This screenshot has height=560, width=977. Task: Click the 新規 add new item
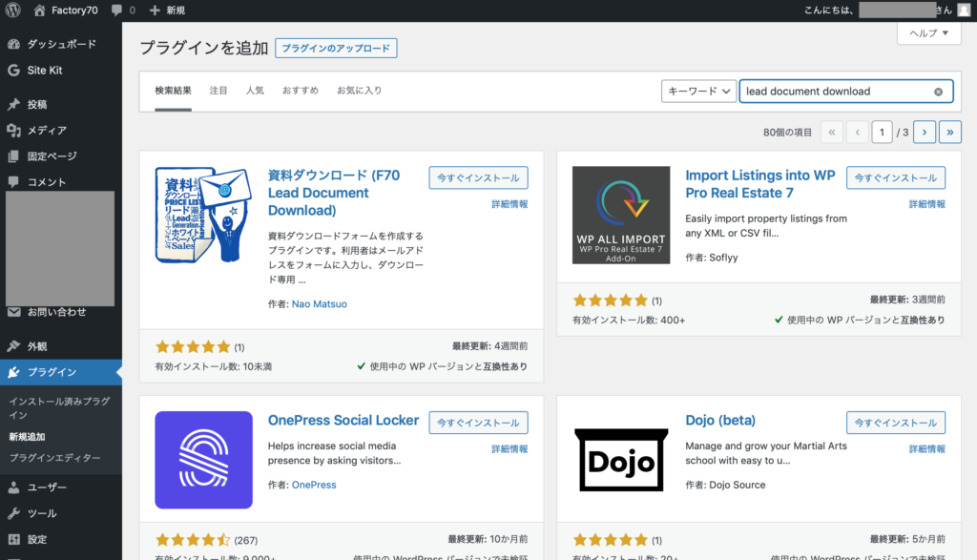(167, 10)
